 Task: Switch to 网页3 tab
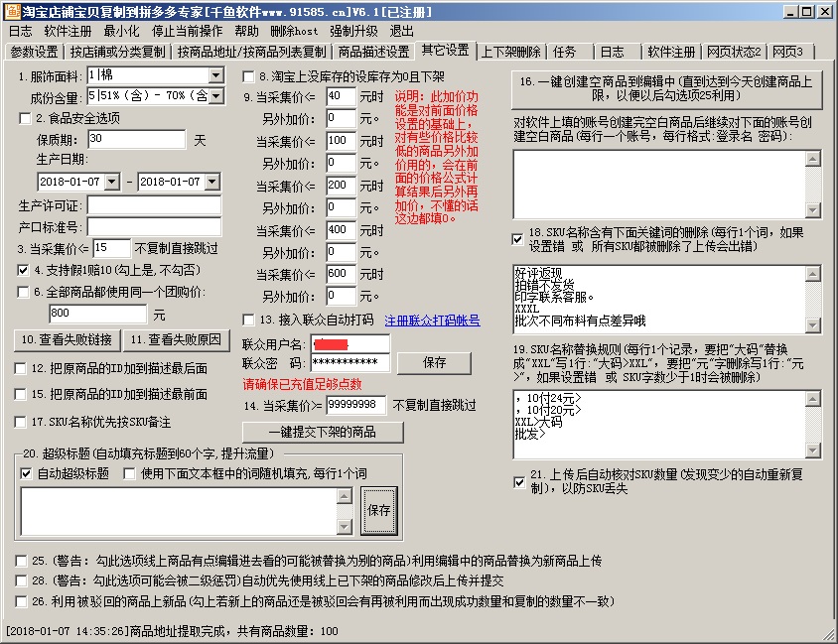coord(787,52)
